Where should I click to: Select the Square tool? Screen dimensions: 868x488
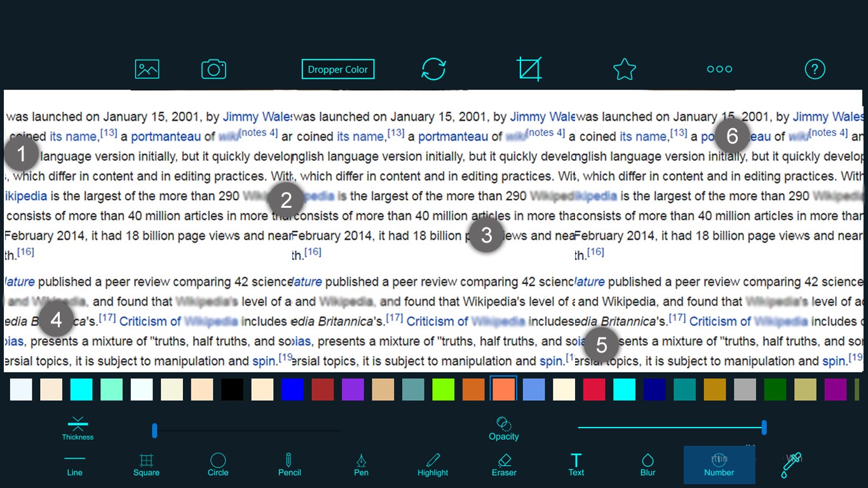(x=147, y=465)
